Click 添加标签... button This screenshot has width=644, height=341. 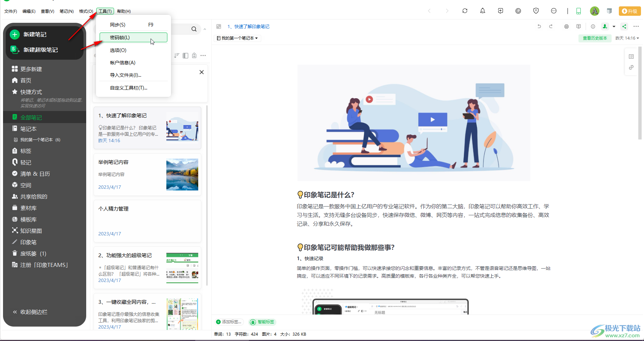tap(229, 322)
